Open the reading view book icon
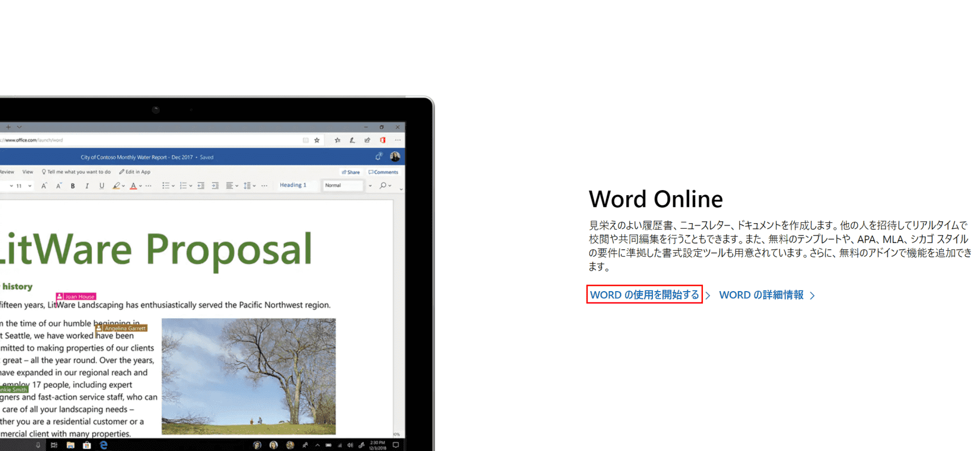 point(306,140)
